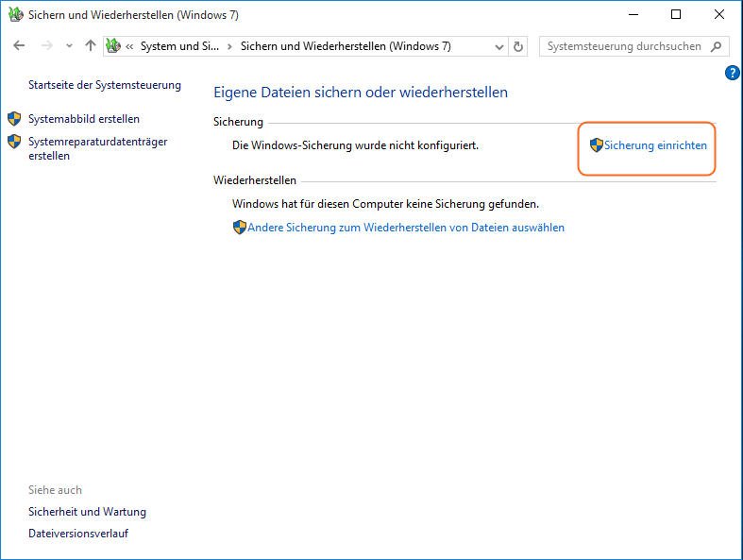Click the Wiederherstellen section label

point(255,180)
